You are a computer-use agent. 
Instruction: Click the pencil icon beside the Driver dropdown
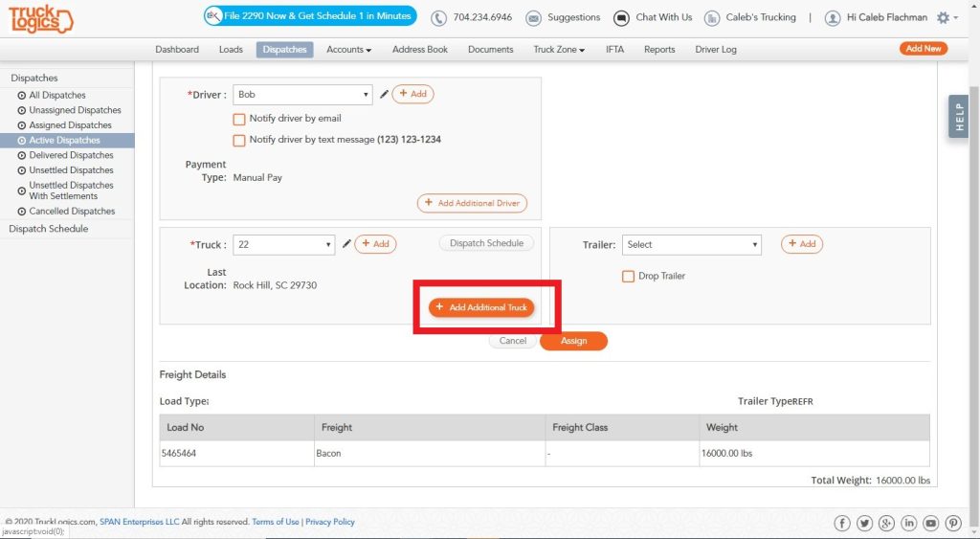[x=385, y=94]
